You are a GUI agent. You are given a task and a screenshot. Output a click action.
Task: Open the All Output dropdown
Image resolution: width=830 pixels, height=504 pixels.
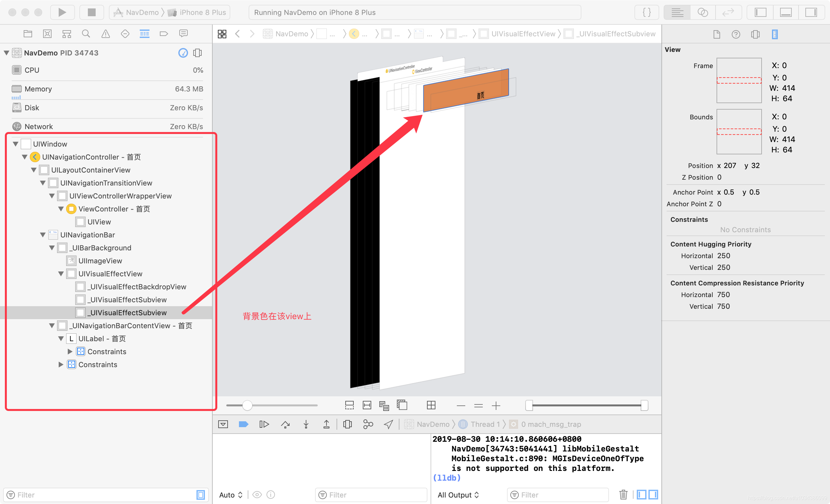click(458, 495)
